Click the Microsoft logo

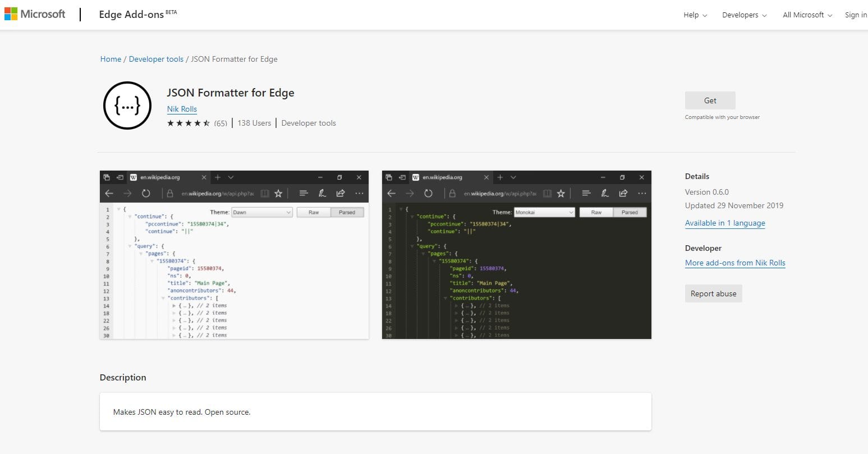[35, 14]
